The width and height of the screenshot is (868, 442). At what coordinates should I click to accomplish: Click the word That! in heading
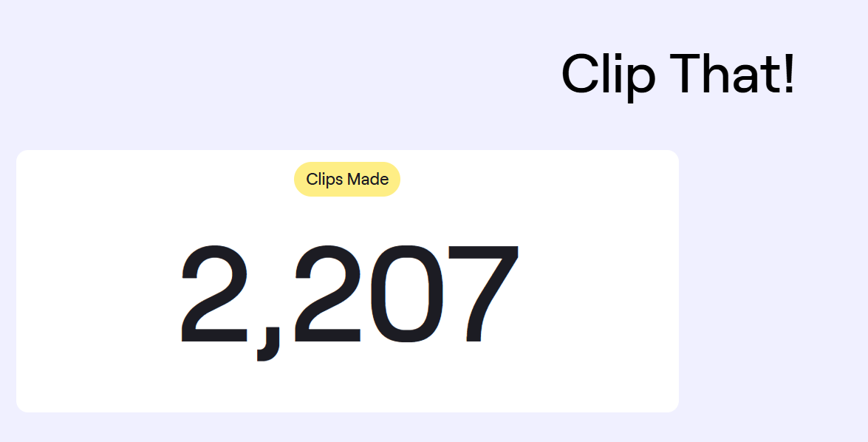pos(732,74)
